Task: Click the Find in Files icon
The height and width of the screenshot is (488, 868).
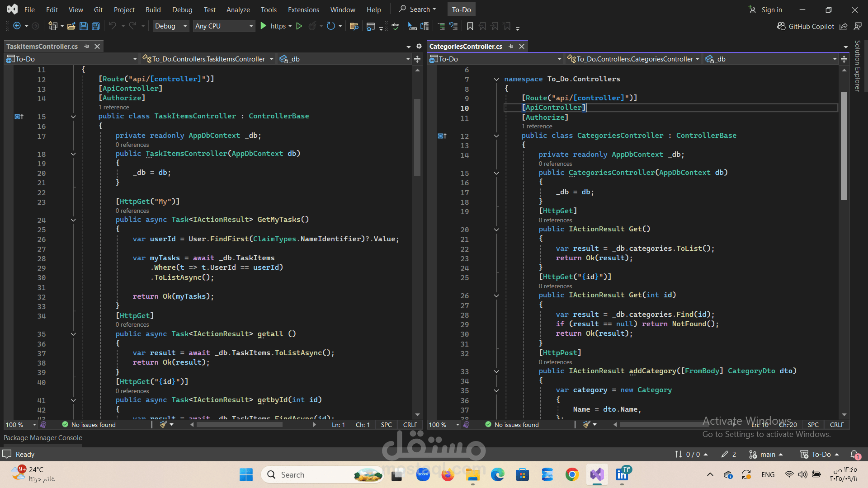Action: [354, 26]
